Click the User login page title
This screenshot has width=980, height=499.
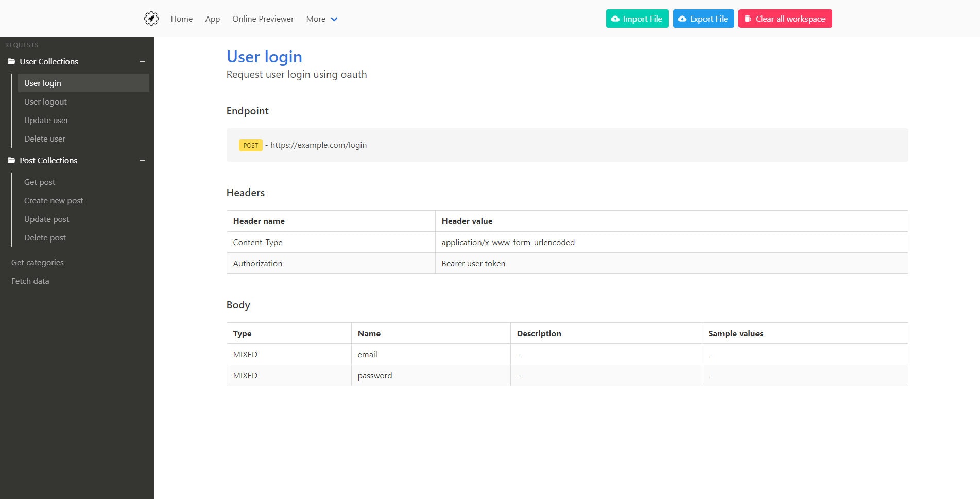pos(264,57)
